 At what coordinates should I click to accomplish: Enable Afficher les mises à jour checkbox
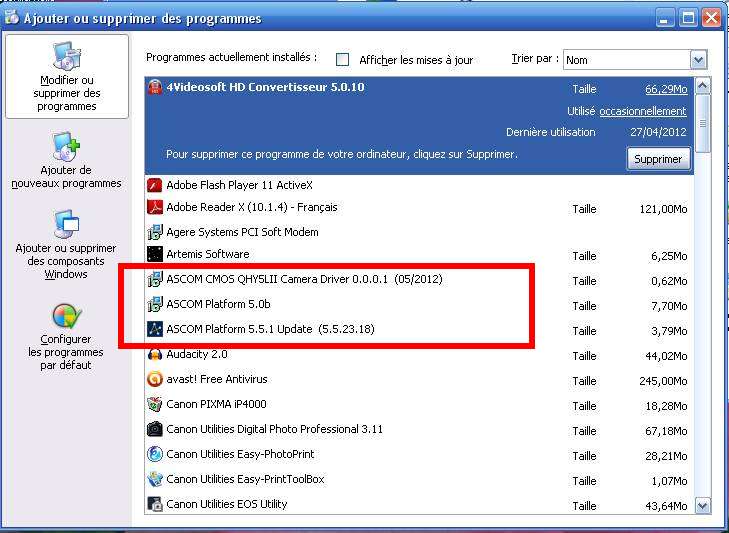[343, 60]
